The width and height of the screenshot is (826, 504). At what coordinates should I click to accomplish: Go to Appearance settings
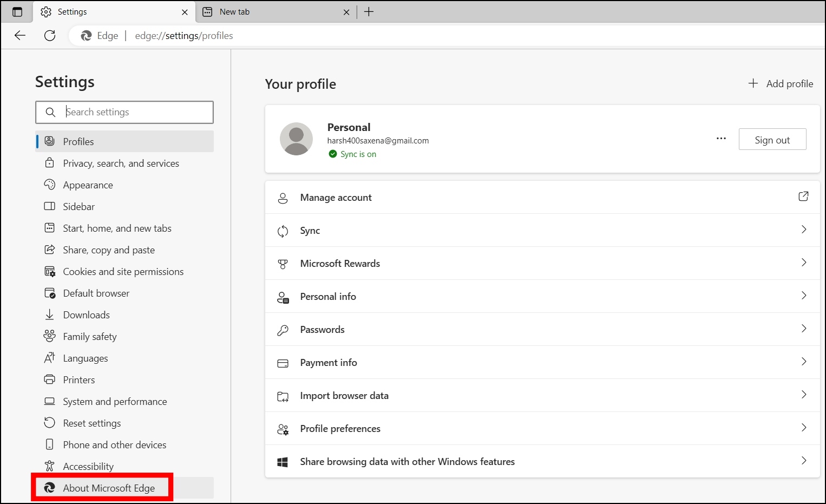[x=124, y=185]
